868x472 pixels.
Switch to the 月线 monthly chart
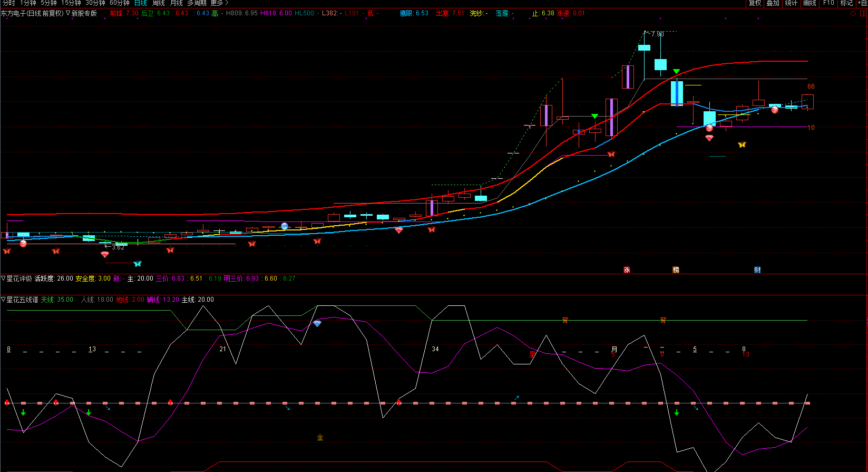(x=176, y=3)
